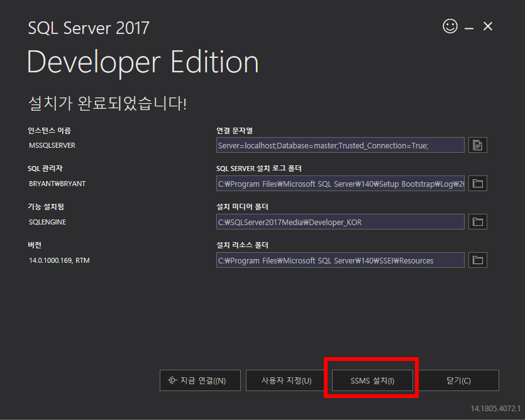Select the version 14.0.1000.169, RTM text

[59, 260]
